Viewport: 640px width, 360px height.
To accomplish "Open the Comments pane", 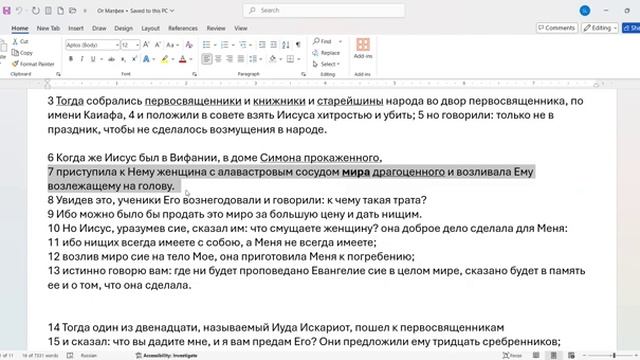I will (556, 28).
